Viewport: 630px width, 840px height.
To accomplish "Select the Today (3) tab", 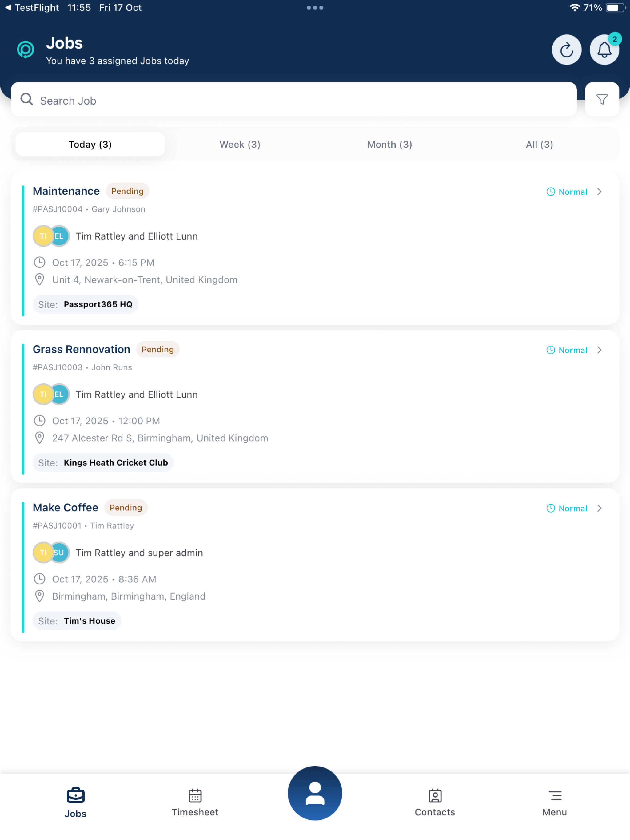I will coord(90,144).
